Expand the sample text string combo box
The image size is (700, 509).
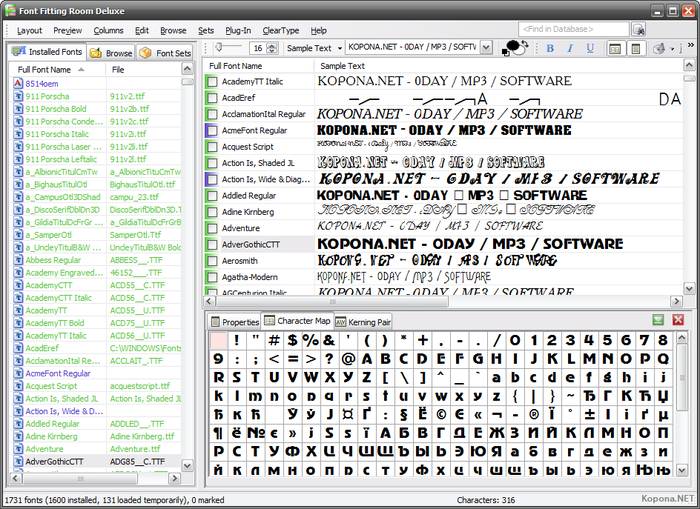pyautogui.click(x=485, y=48)
